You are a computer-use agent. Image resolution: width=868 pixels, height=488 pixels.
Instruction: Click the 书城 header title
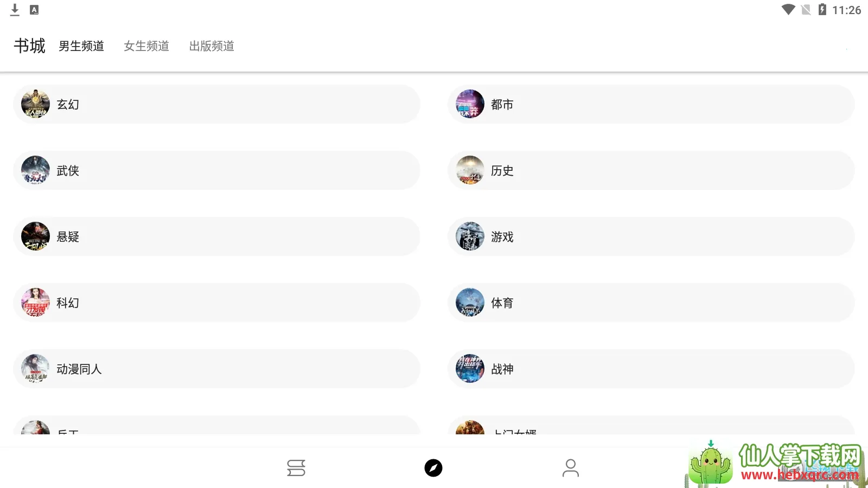click(29, 46)
